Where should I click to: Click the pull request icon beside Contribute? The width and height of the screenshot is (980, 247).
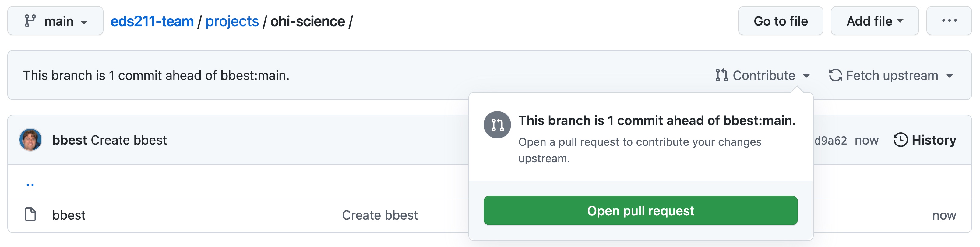click(721, 75)
